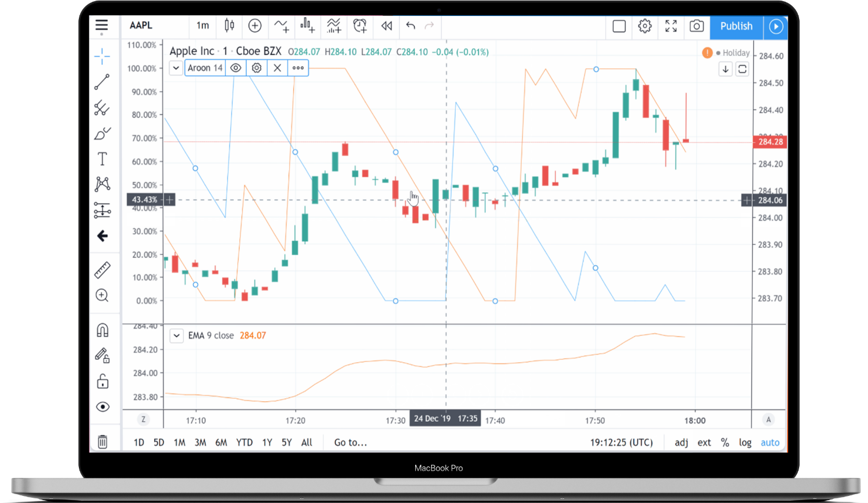This screenshot has width=868, height=503.
Task: Select the 5D time range
Action: point(159,442)
